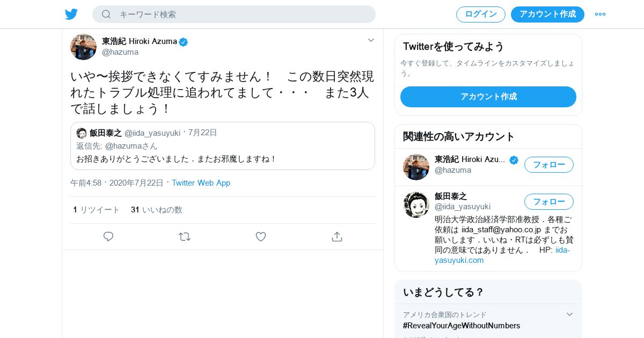Click the ログイン button
The width and height of the screenshot is (644, 338).
(x=481, y=14)
